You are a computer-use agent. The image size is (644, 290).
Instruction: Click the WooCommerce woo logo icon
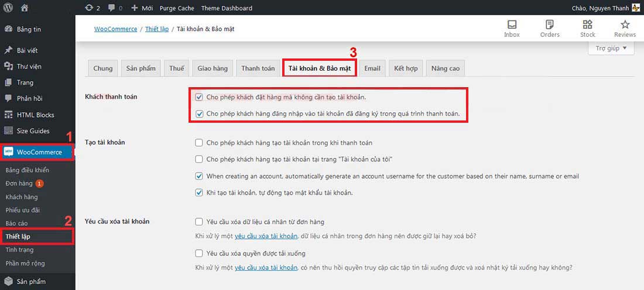pyautogui.click(x=8, y=152)
